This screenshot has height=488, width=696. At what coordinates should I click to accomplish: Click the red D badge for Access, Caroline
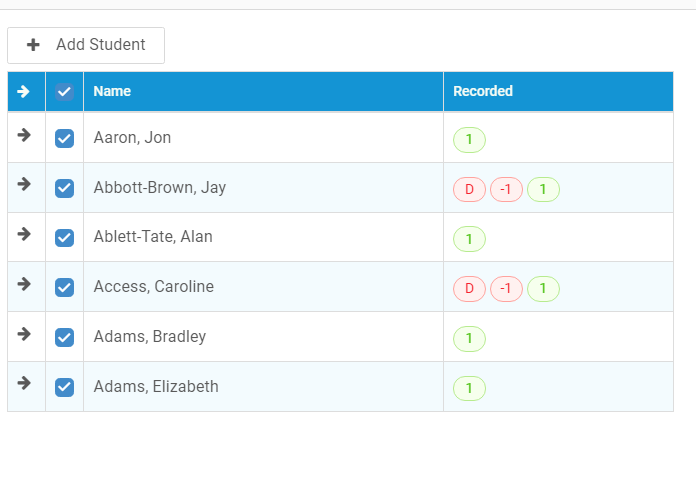pyautogui.click(x=469, y=289)
